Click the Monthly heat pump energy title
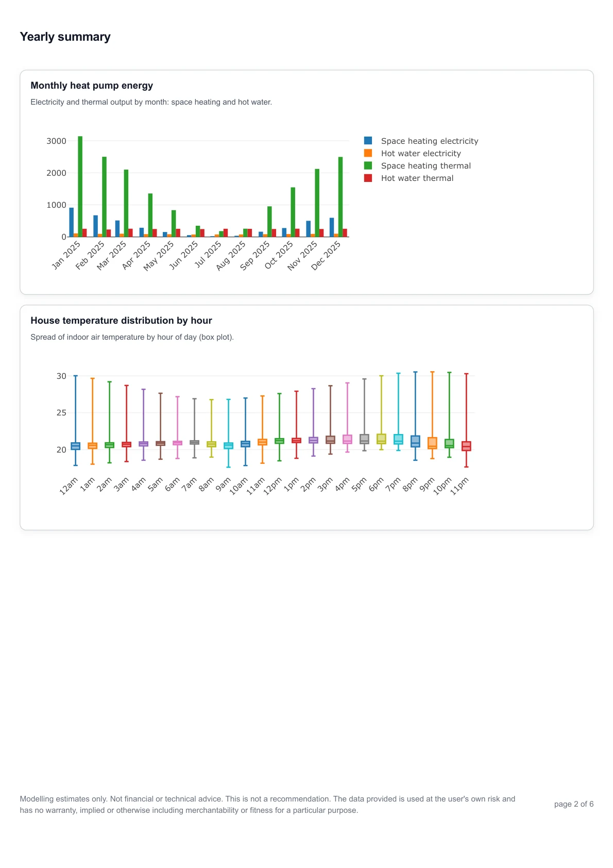This screenshot has width=613, height=868. point(92,86)
